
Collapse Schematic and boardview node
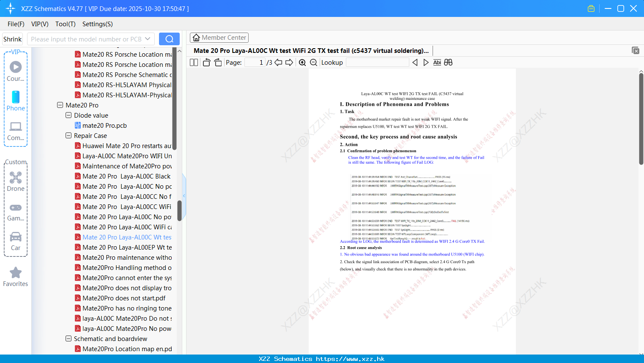pos(69,338)
